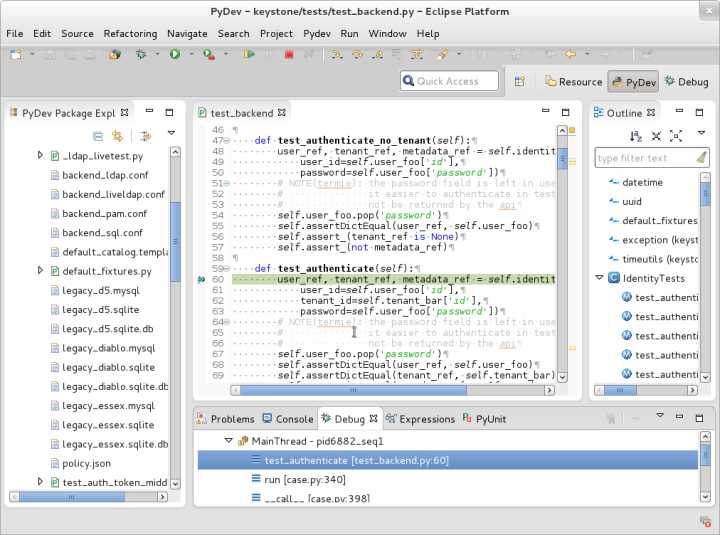Image resolution: width=720 pixels, height=535 pixels.
Task: Click the green Run button in toolbar
Action: [175, 54]
